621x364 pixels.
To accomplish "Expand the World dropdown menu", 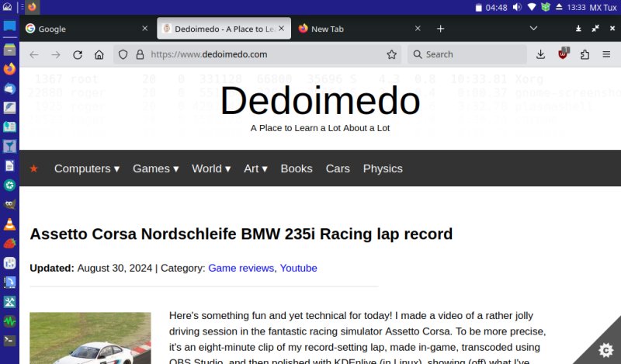I will click(x=211, y=168).
